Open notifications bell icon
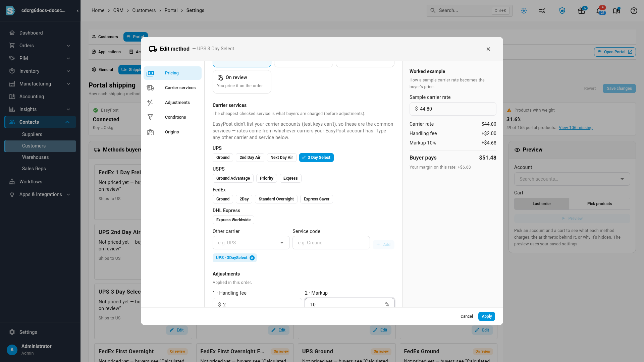 coord(599,11)
